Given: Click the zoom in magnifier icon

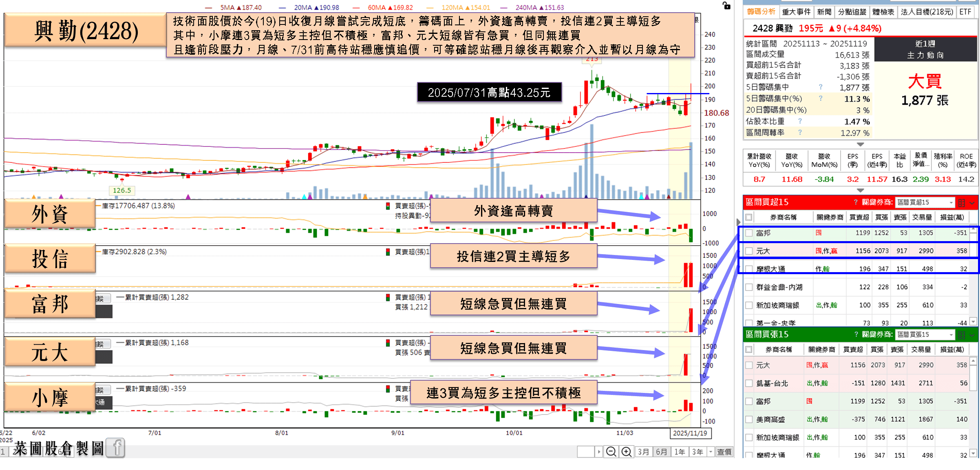Looking at the screenshot, I should coord(626,452).
